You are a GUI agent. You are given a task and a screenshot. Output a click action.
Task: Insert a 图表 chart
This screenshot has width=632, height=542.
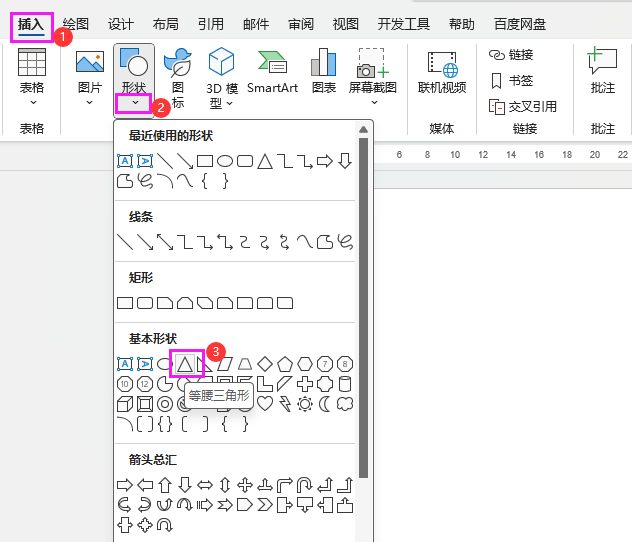tap(324, 71)
